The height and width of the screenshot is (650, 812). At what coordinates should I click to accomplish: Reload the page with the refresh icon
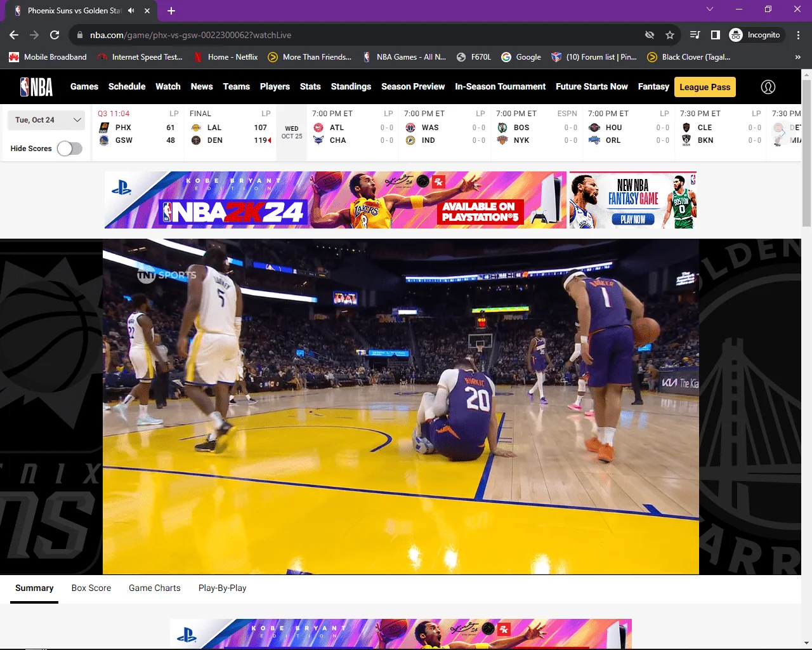pos(55,35)
